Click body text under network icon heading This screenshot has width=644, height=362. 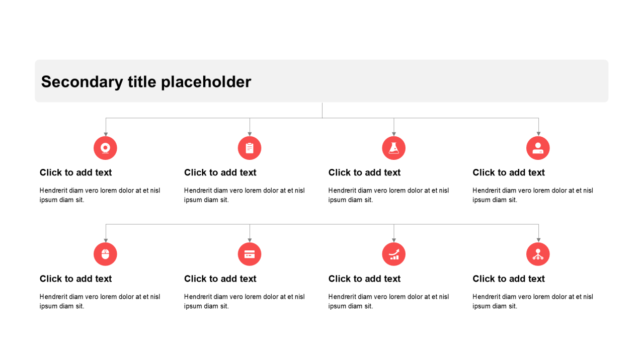pos(533,301)
